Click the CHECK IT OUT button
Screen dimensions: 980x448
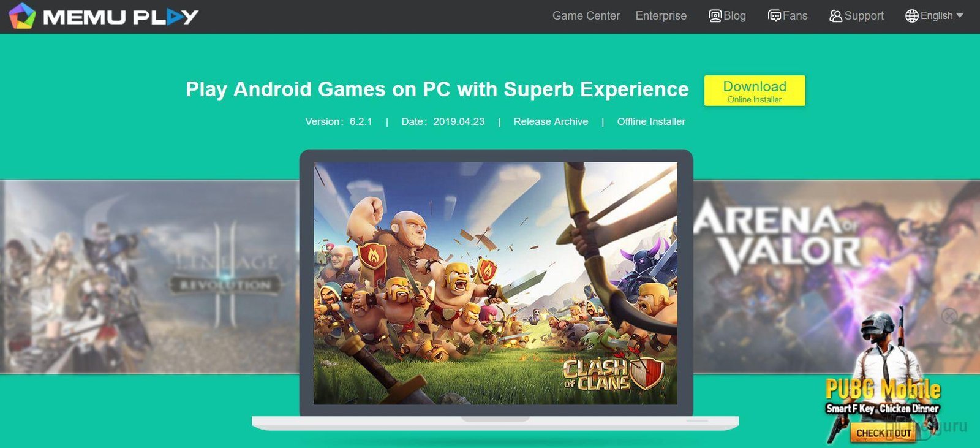[x=883, y=433]
